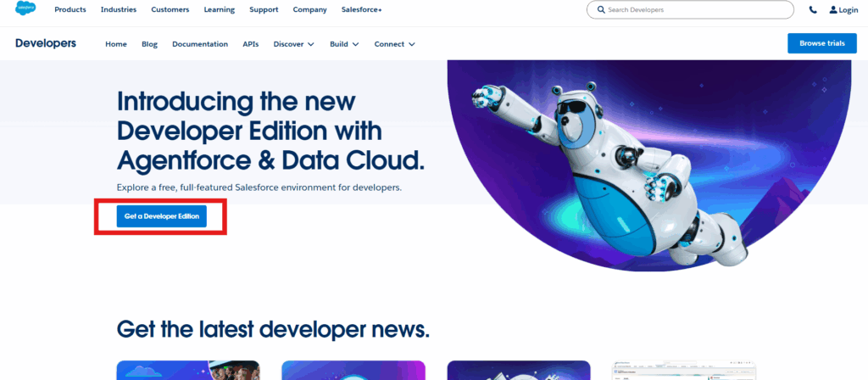Go to Salesforce+ link

[x=361, y=10]
